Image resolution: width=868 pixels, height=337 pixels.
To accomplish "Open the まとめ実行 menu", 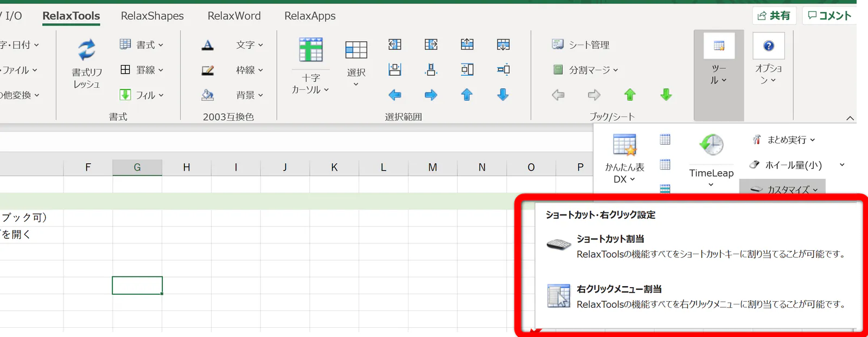I will point(784,140).
